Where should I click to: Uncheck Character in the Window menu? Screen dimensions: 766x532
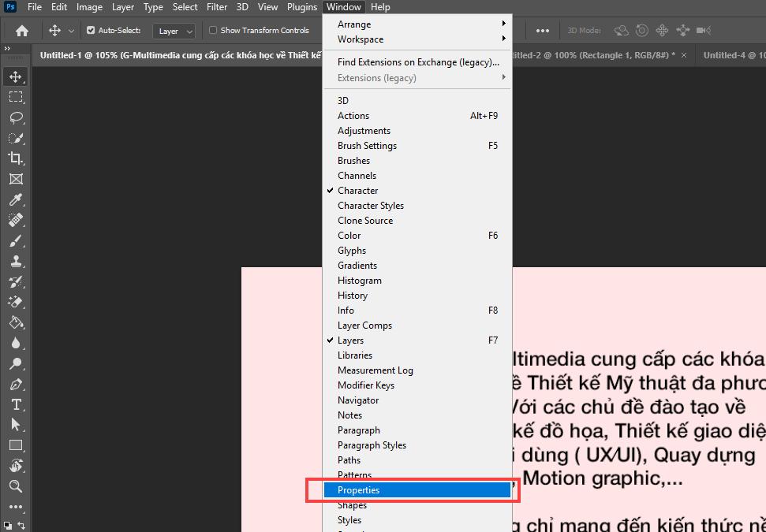357,190
